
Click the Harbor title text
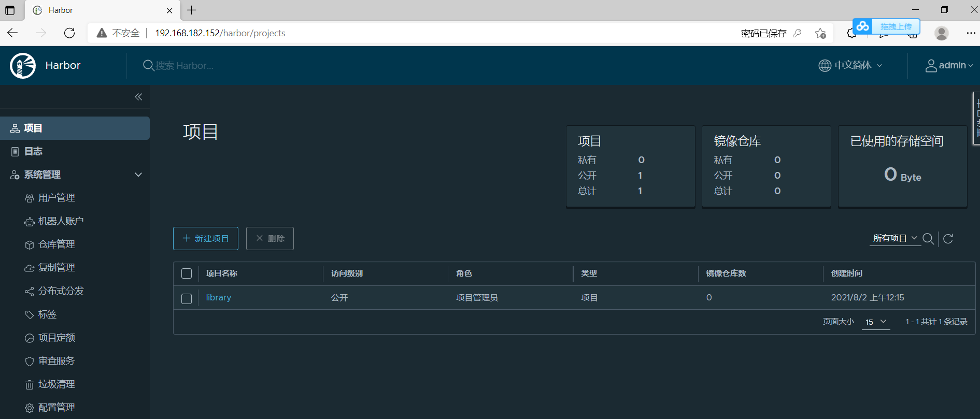coord(63,65)
